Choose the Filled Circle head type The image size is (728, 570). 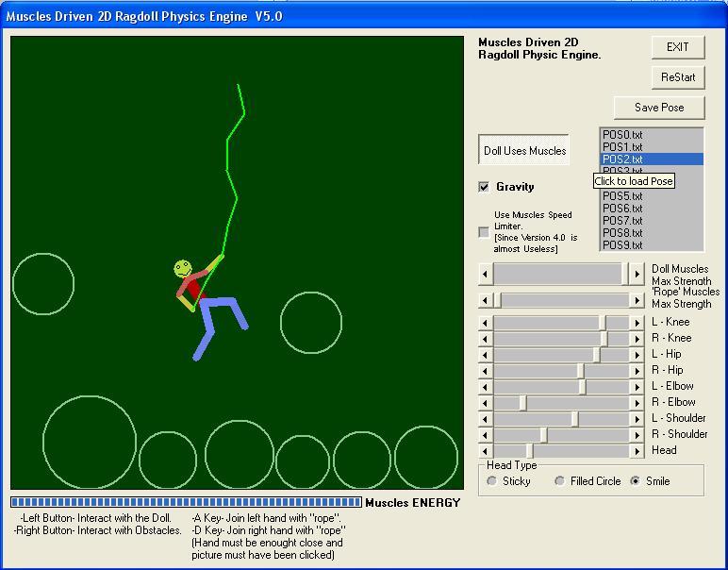(560, 481)
